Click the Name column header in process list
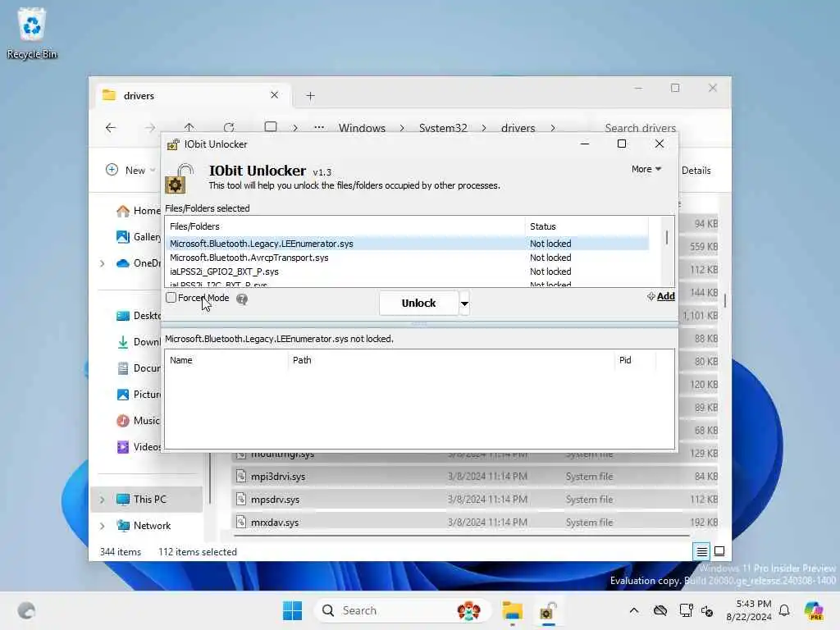Screen dimensions: 840x630 tap(226, 361)
